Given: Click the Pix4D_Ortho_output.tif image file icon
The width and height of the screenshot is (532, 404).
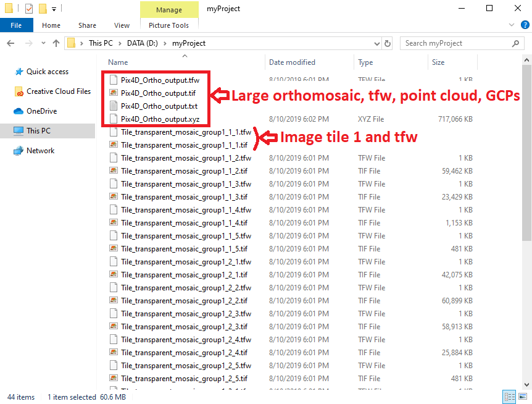Looking at the screenshot, I should tap(114, 93).
